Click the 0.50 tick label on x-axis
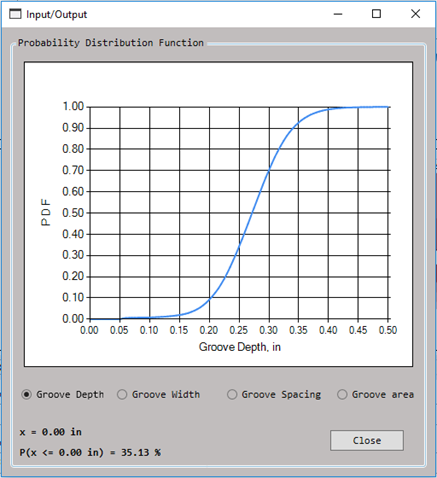Screen dimensions: 437x478 pos(388,330)
